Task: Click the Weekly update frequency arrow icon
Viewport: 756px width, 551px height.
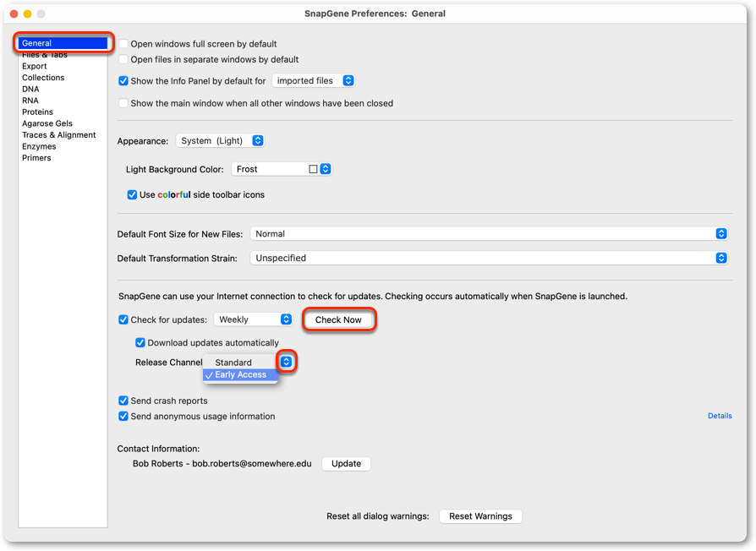Action: tap(287, 319)
